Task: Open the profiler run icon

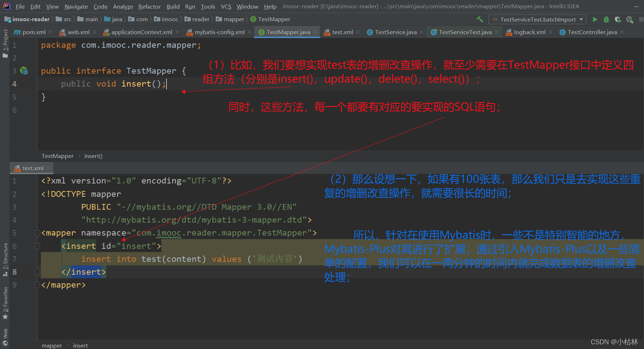Action: (630, 19)
